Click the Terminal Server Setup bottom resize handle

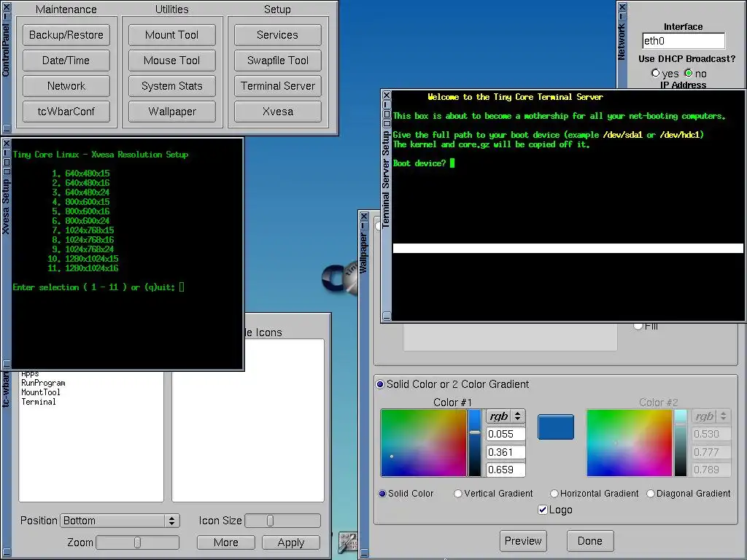[x=387, y=316]
